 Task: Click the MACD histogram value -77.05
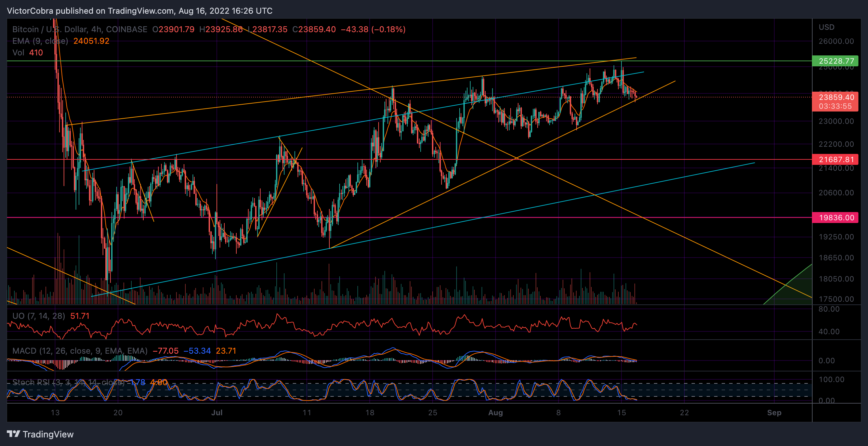coord(166,351)
